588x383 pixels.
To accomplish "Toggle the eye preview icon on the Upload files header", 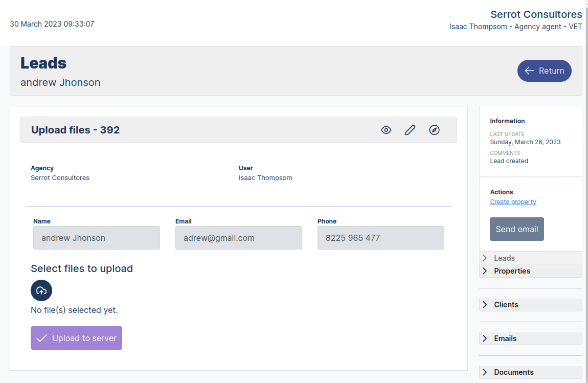I will click(386, 130).
